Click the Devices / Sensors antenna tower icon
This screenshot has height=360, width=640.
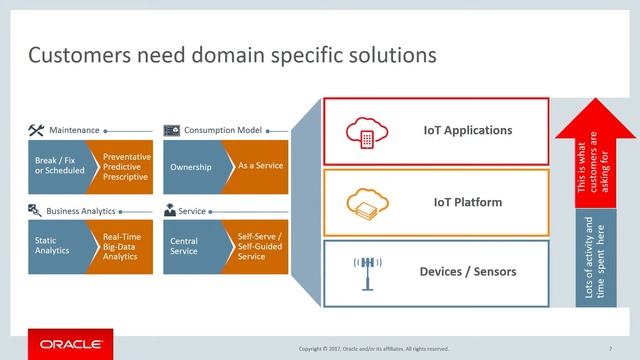point(368,273)
